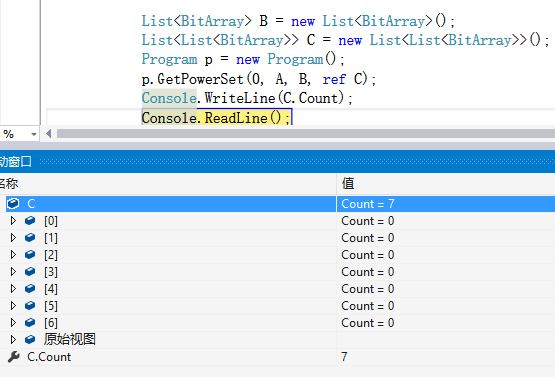Click the p.GetPowerSet code line

point(259,79)
